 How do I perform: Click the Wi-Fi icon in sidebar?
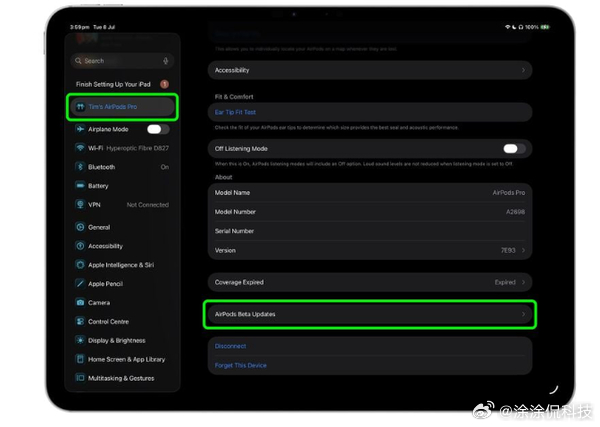[80, 148]
